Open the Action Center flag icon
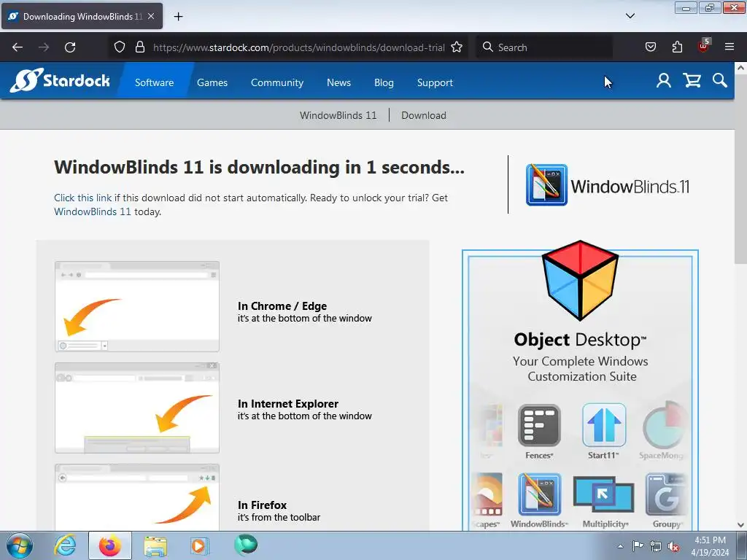This screenshot has height=560, width=747. point(638,546)
